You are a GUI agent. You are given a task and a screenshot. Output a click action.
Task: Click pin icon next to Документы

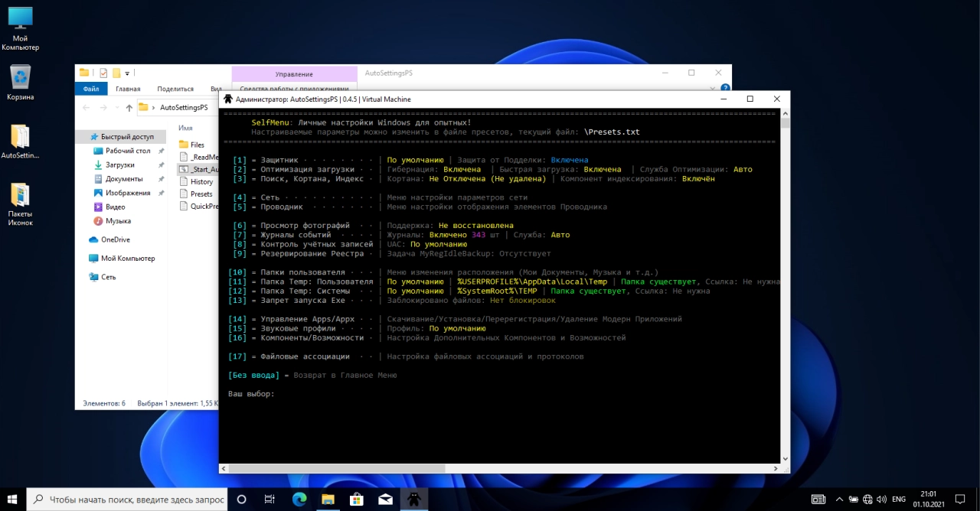coord(161,179)
